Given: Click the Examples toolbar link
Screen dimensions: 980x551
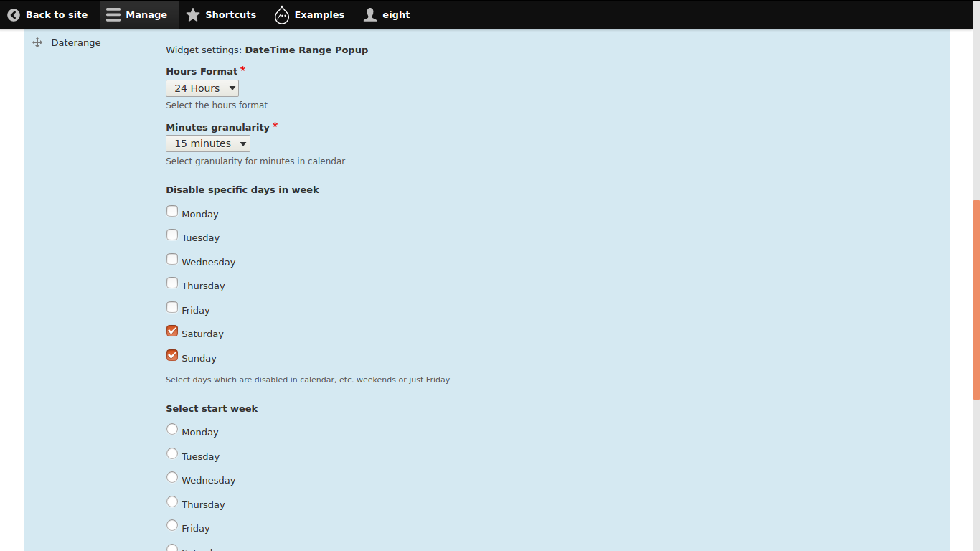Looking at the screenshot, I should coord(310,14).
